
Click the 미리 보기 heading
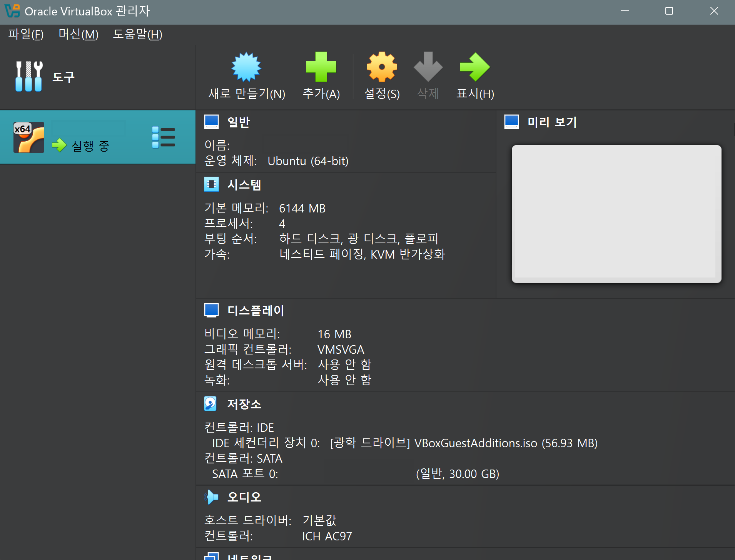(x=552, y=122)
